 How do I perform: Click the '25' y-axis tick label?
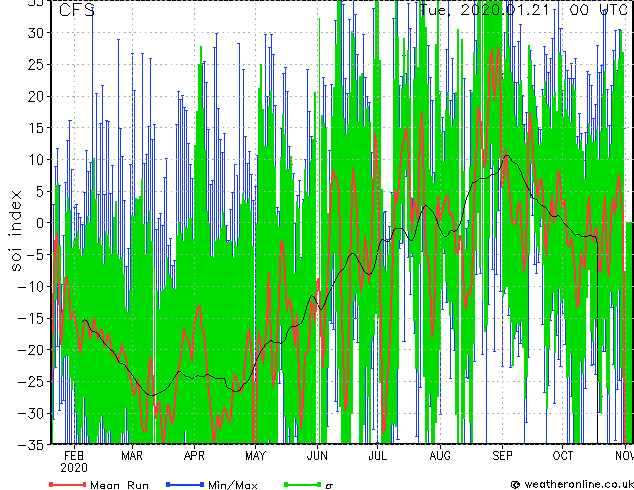tap(36, 65)
